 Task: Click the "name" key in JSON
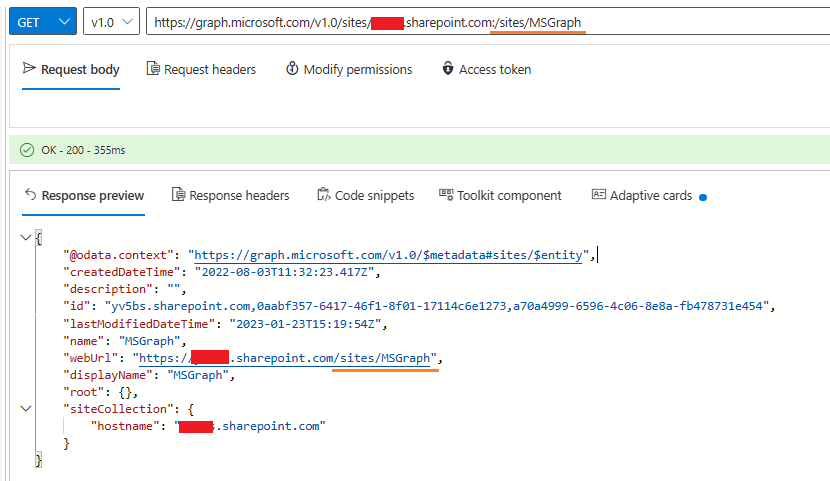pos(83,341)
